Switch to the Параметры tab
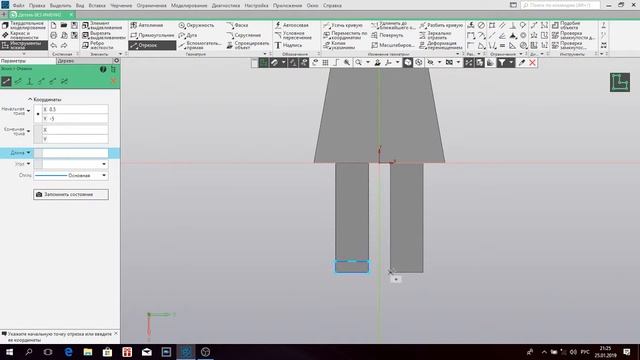The width and height of the screenshot is (640, 360). tap(28, 61)
